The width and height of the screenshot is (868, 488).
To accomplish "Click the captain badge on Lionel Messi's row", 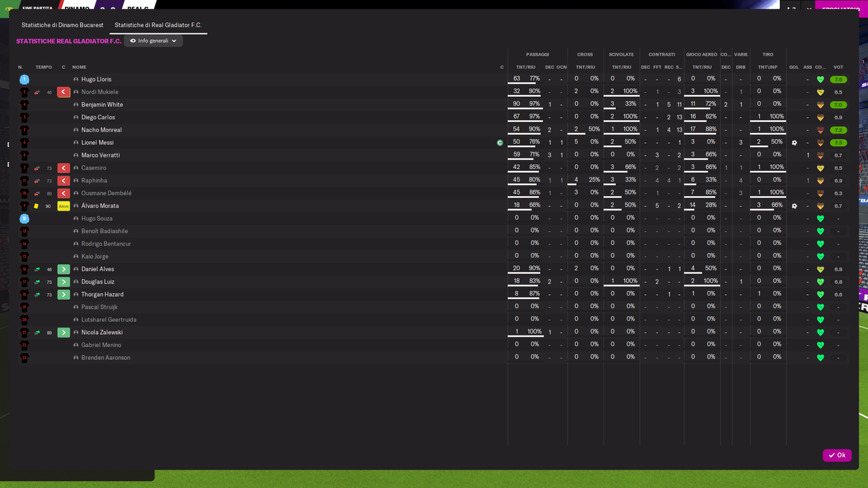I will point(500,143).
